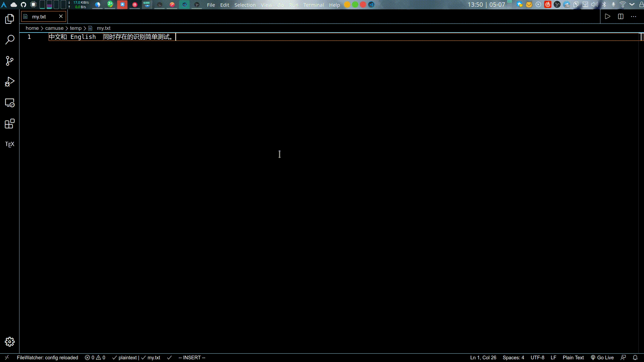644x362 pixels.
Task: Open Run and Debug view
Action: tap(10, 82)
